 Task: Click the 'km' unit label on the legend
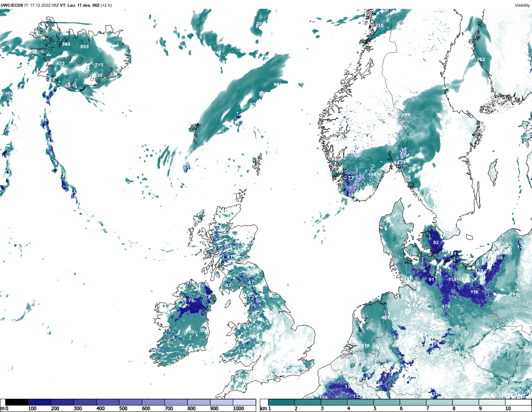click(x=263, y=409)
